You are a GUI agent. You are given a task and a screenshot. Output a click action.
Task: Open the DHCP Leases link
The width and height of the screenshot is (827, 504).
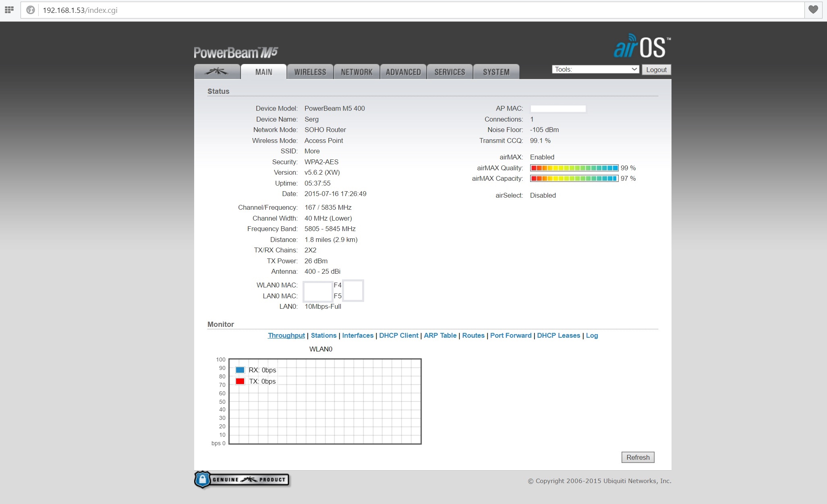pos(558,335)
